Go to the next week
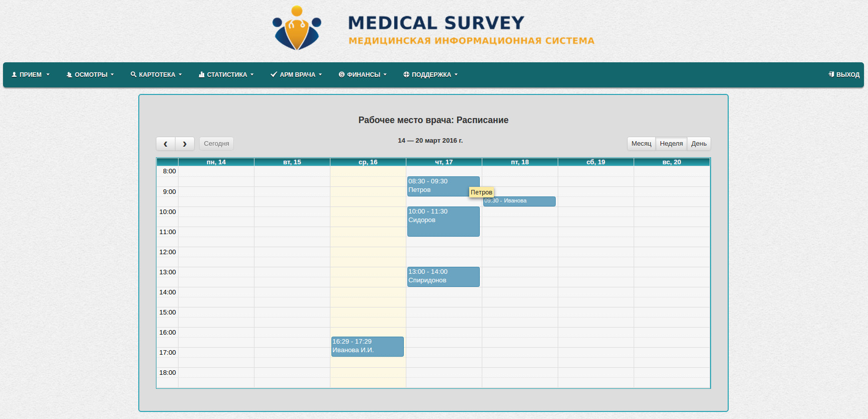Image resolution: width=868 pixels, height=419 pixels. point(185,144)
